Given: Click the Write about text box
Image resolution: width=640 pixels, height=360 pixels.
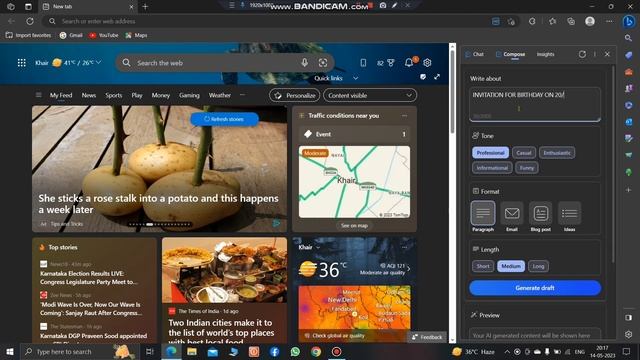Looking at the screenshot, I should pos(535,104).
